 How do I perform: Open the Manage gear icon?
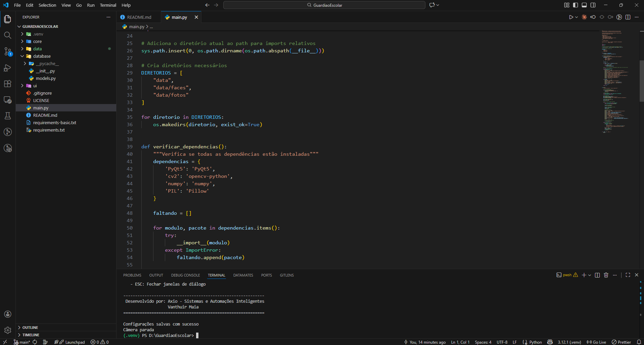pyautogui.click(x=7, y=330)
